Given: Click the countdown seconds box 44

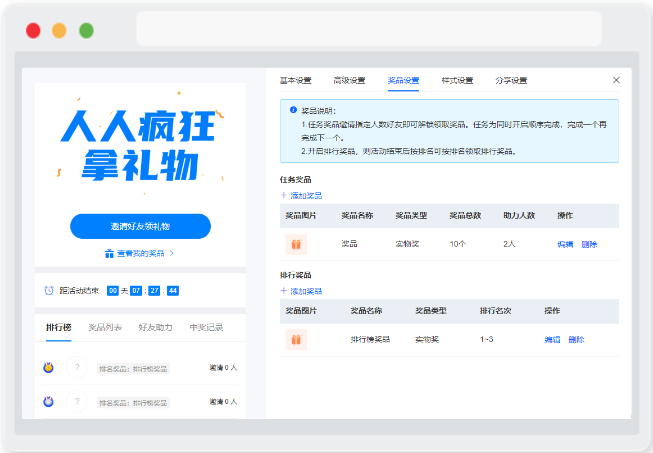Looking at the screenshot, I should point(173,291).
